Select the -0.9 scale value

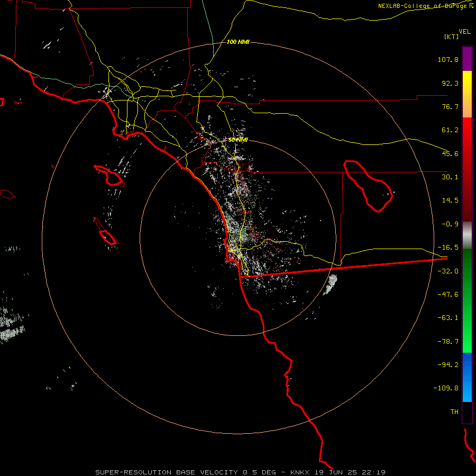(450, 224)
